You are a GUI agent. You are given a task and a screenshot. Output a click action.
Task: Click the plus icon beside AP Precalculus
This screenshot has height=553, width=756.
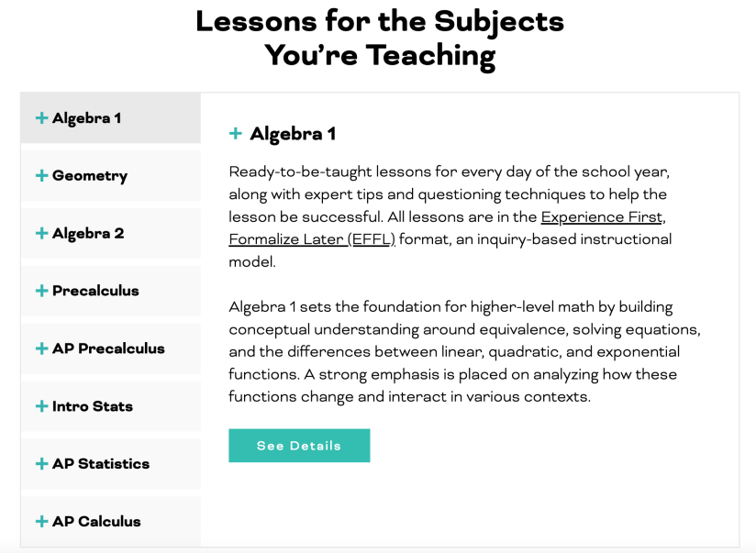click(x=41, y=349)
